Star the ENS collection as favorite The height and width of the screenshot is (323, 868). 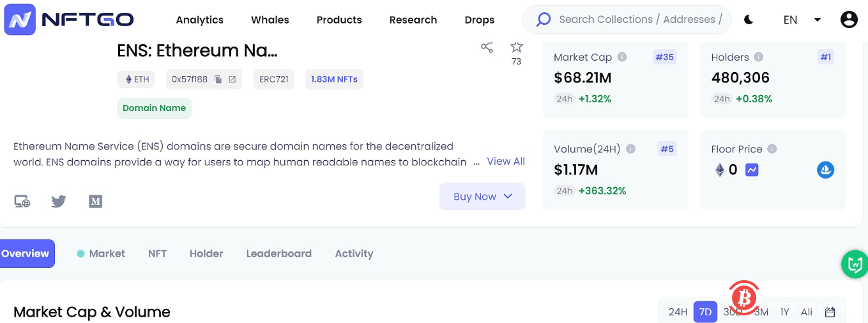tap(516, 47)
